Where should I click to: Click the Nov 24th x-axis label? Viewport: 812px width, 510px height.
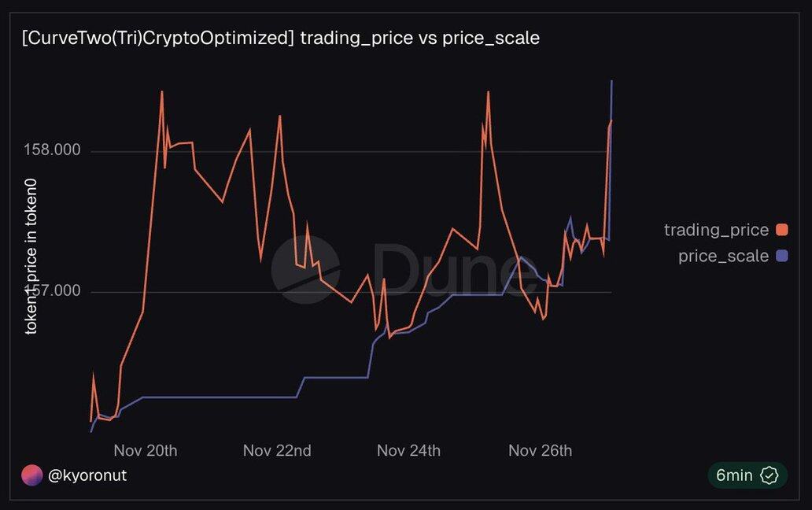408,450
